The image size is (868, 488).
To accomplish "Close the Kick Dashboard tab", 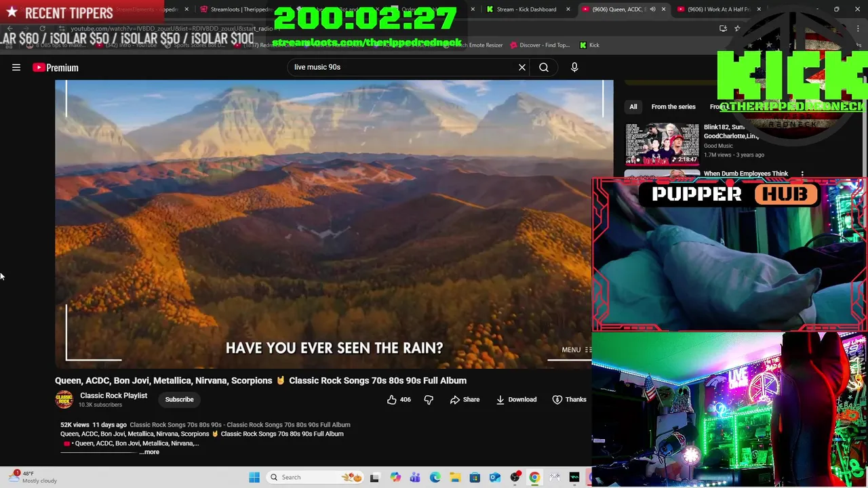I will click(568, 9).
